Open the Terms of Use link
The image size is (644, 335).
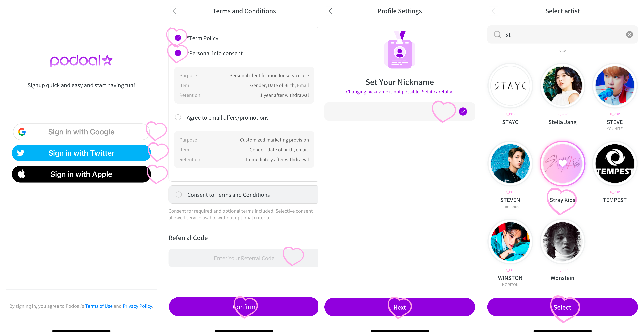(x=99, y=306)
